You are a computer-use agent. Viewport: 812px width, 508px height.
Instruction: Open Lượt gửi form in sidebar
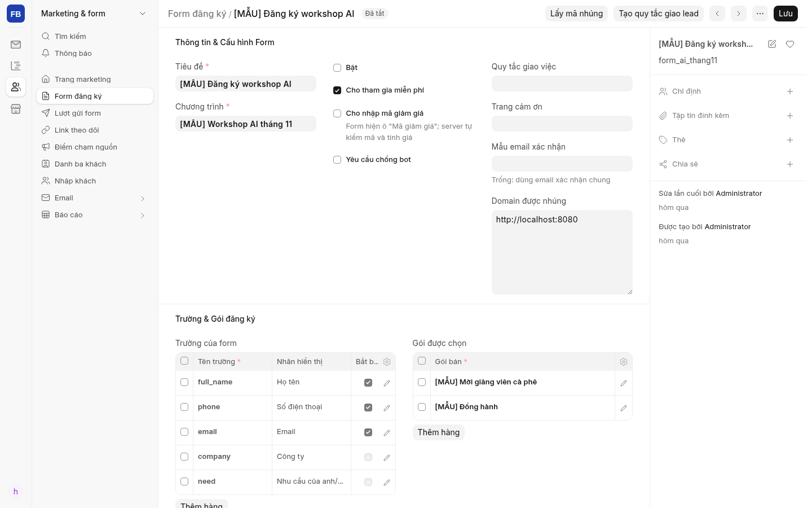coord(95,113)
